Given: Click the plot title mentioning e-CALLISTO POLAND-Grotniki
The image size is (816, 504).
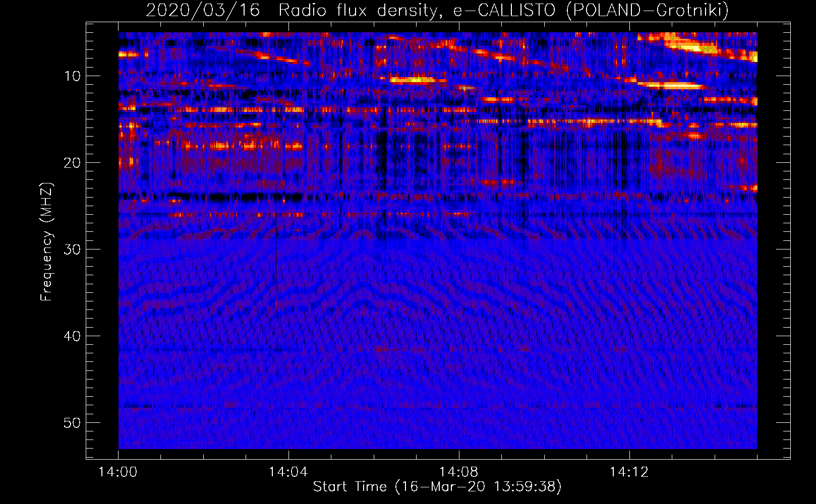Looking at the screenshot, I should [x=437, y=10].
